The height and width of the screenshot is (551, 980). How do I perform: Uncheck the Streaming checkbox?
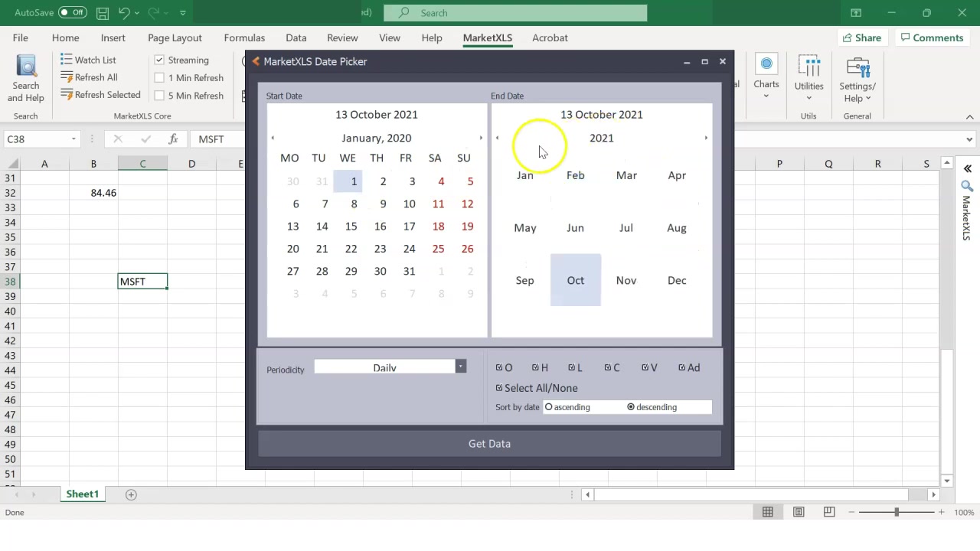point(159,60)
